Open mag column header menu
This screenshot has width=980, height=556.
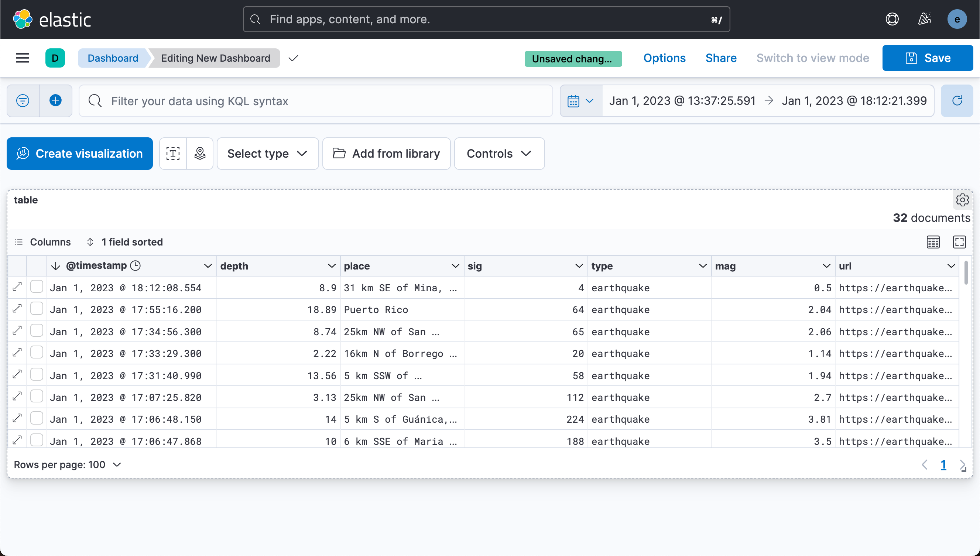point(826,266)
